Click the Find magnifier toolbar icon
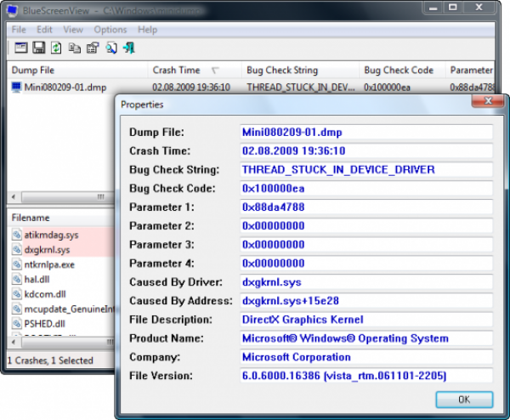The height and width of the screenshot is (420, 510). pos(110,47)
